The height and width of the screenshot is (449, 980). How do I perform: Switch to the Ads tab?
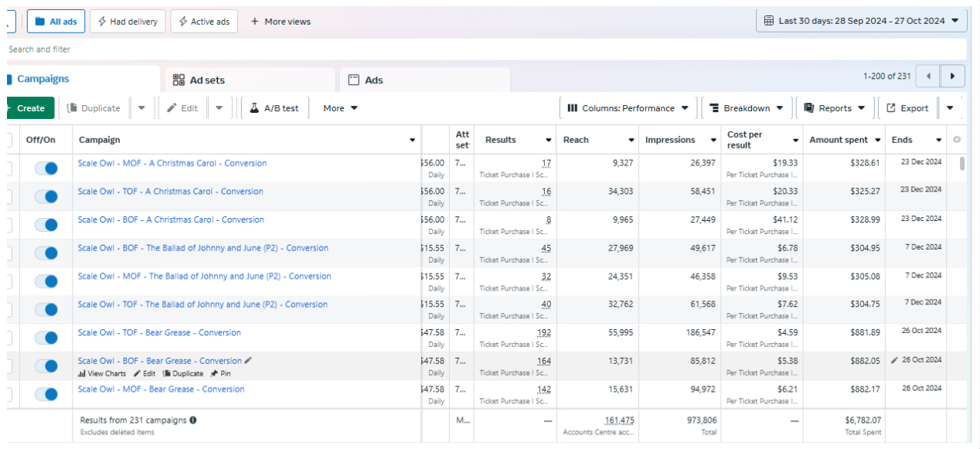425,80
